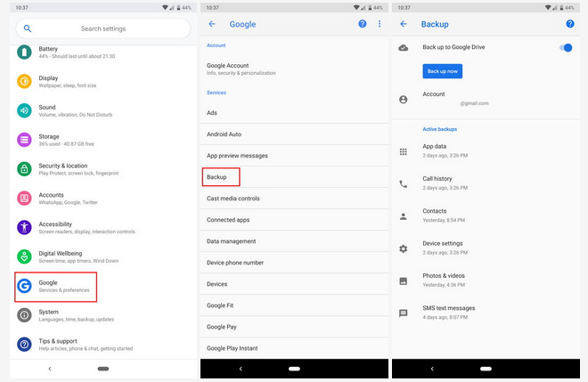Viewport: 588px width, 382px height.
Task: Tap the SMS message bubble icon
Action: [403, 313]
